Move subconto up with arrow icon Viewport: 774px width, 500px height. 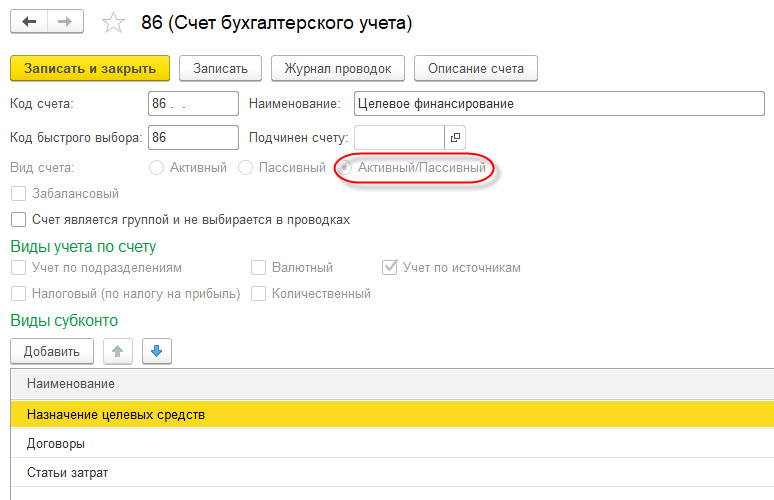tap(117, 351)
